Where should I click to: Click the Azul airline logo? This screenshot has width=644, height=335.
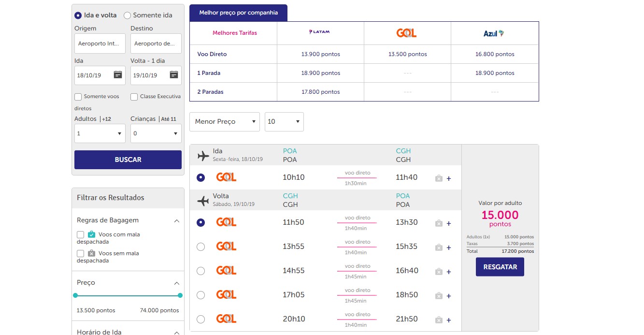click(494, 33)
